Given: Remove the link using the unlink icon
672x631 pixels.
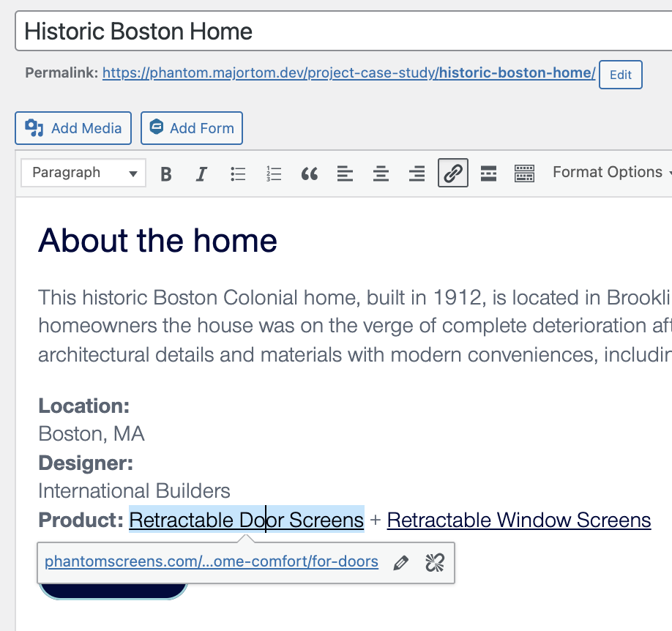Looking at the screenshot, I should point(435,562).
